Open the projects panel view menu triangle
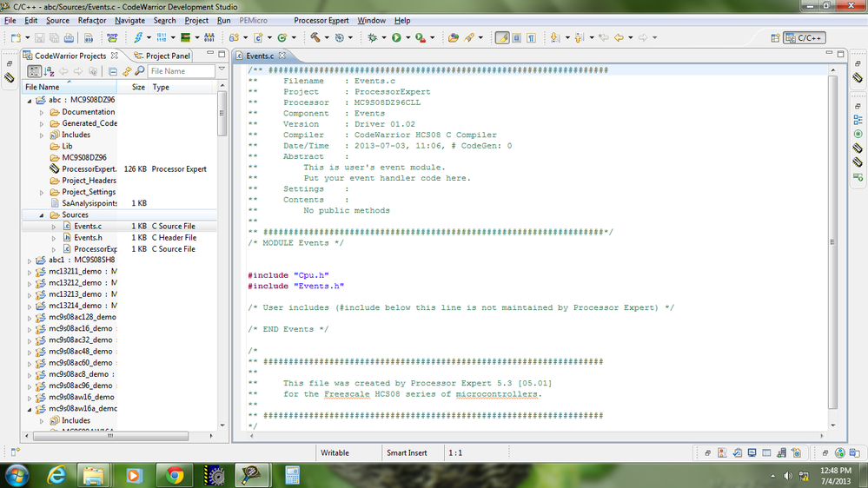The width and height of the screenshot is (868, 488). pos(222,69)
